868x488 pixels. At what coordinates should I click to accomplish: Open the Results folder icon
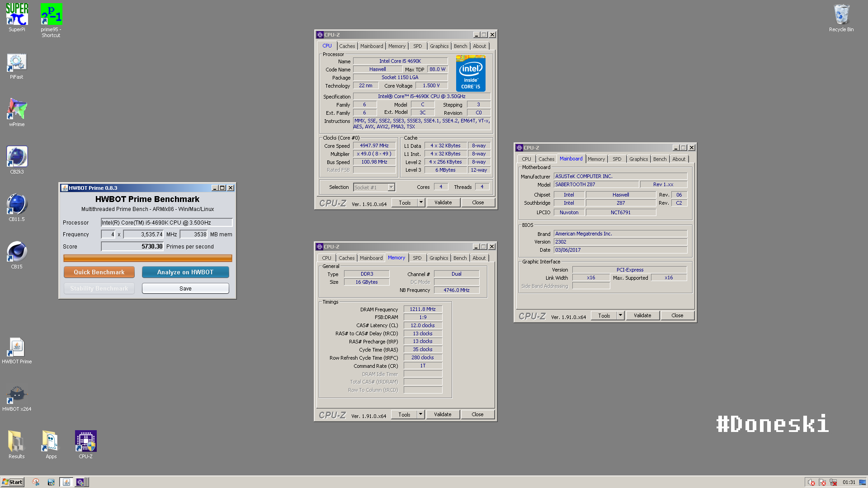tap(17, 445)
